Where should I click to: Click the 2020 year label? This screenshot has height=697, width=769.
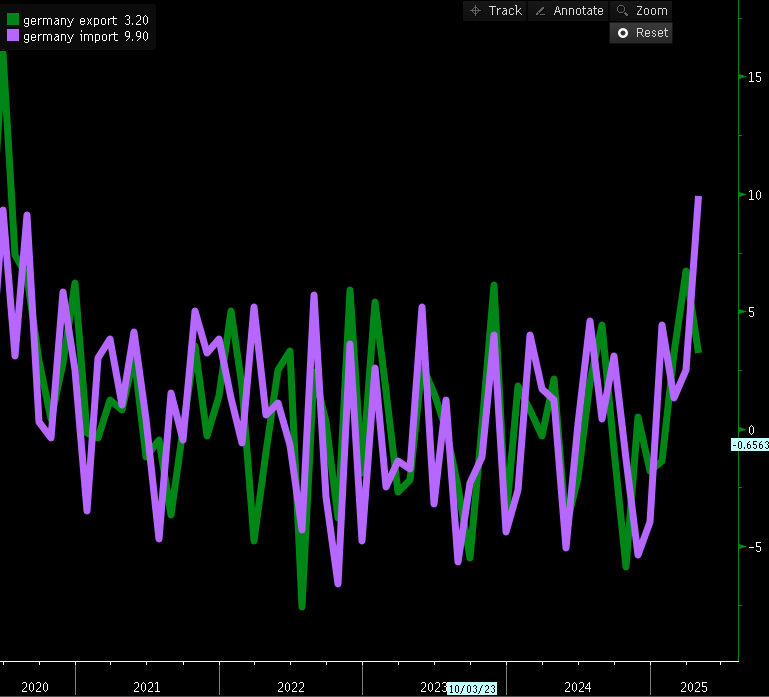[35, 687]
